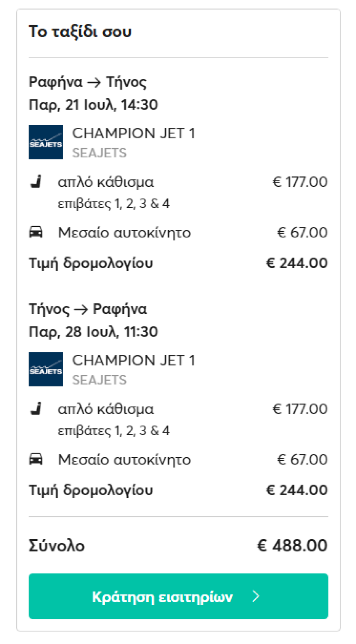Viewport: 356px width, 644px height.
Task: Click the CHAMPION JET 1 vessel name link
Action: (x=134, y=133)
